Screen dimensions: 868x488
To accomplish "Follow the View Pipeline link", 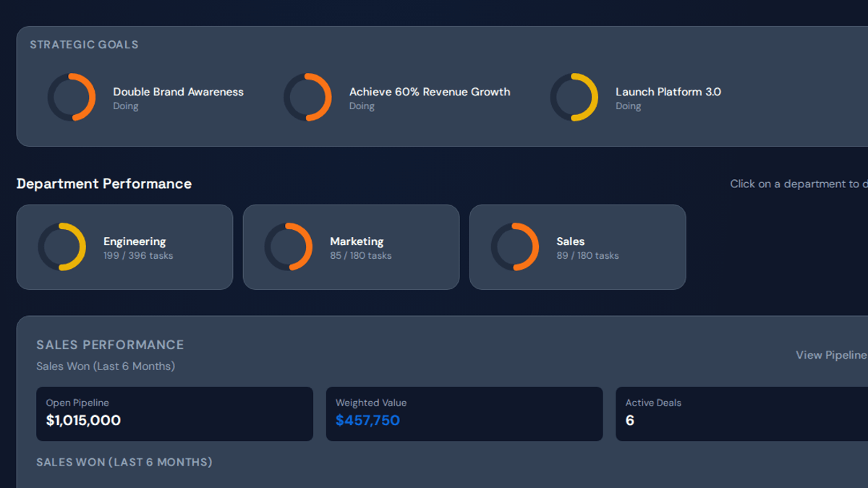I will (x=831, y=355).
